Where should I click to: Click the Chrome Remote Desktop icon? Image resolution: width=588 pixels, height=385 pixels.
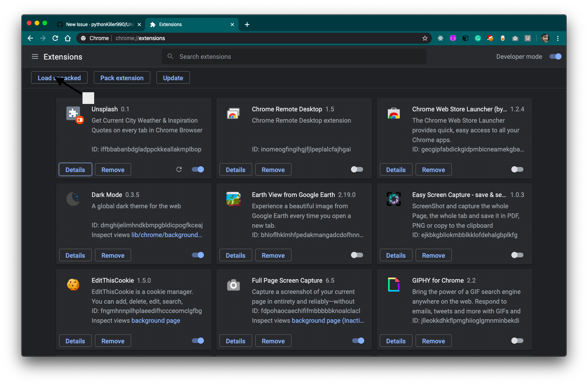(233, 113)
